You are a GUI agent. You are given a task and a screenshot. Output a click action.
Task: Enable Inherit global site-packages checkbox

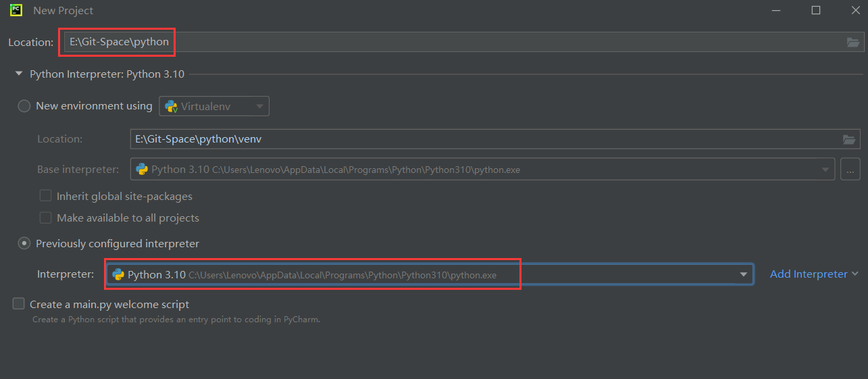point(46,196)
